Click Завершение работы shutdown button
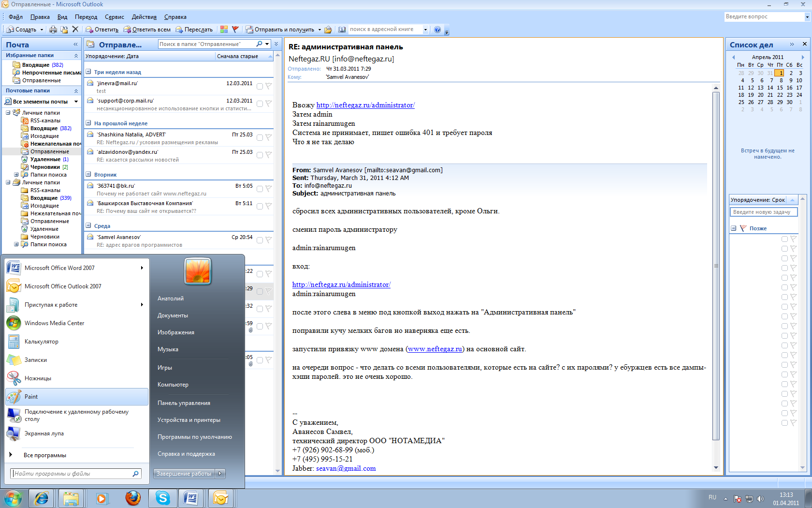This screenshot has height=508, width=812. pyautogui.click(x=184, y=474)
